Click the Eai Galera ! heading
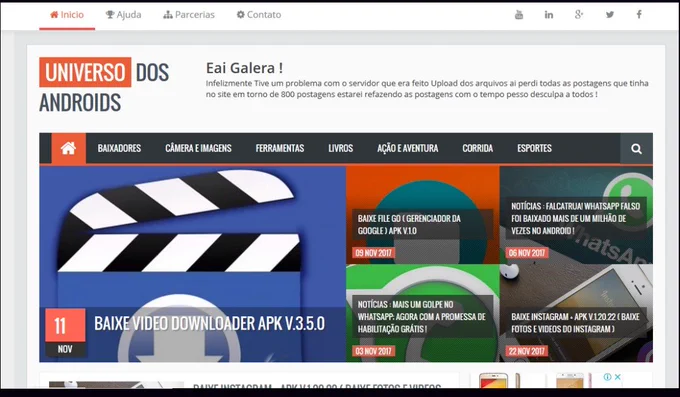 point(244,68)
